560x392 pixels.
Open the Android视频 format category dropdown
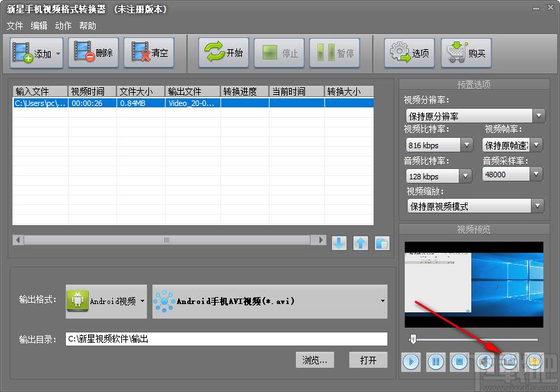107,301
